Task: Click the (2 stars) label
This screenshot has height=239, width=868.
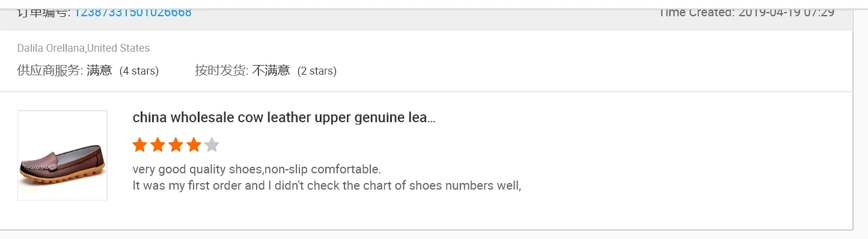Action: coord(317,71)
